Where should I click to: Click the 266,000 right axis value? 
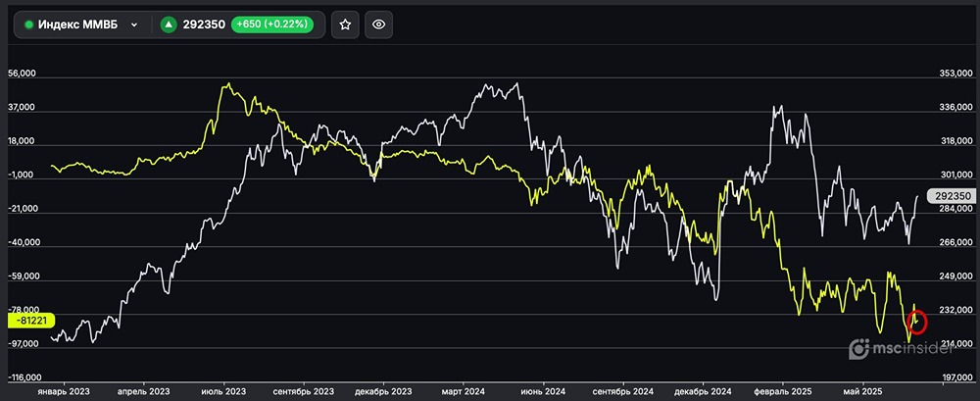(x=956, y=243)
